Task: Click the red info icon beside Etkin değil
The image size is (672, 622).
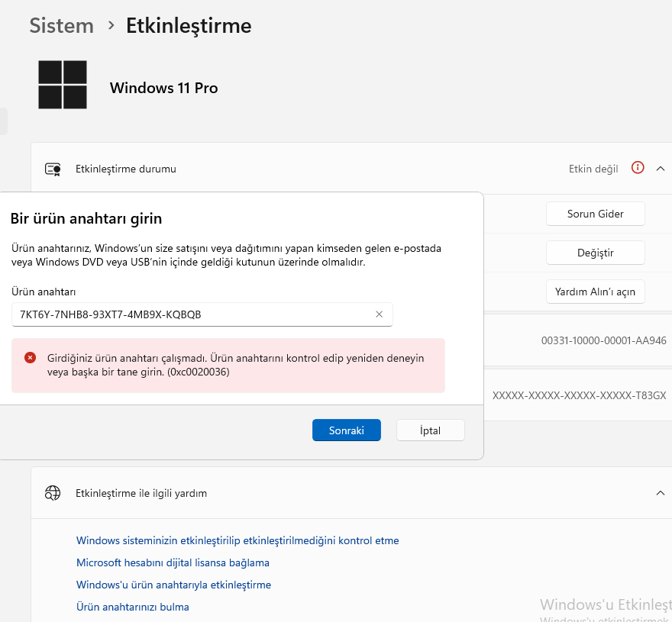Action: coord(638,167)
